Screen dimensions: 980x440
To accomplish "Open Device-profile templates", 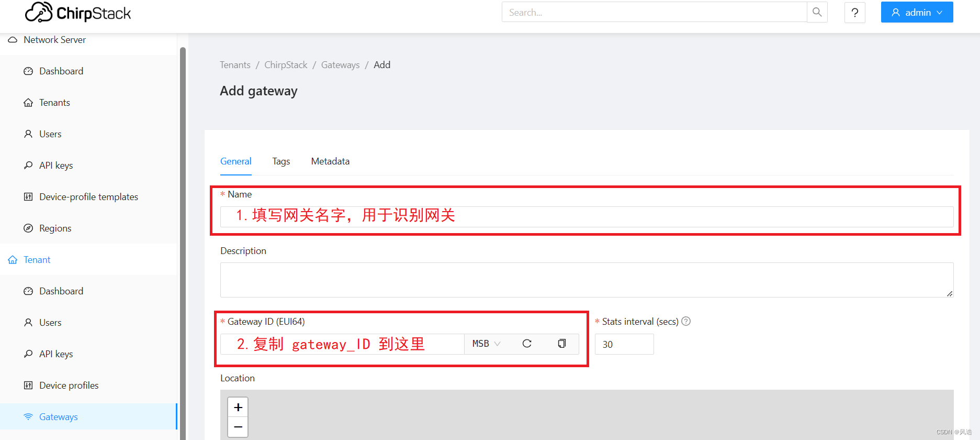I will (89, 197).
